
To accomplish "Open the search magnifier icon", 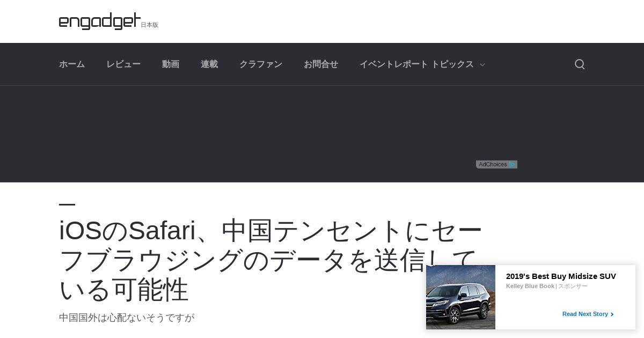I will click(x=580, y=64).
